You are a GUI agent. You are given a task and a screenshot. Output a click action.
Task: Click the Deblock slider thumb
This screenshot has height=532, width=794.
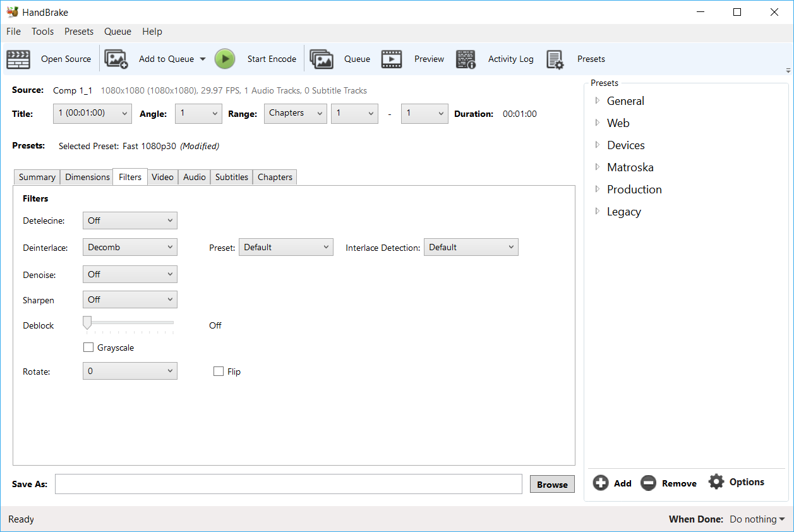87,323
